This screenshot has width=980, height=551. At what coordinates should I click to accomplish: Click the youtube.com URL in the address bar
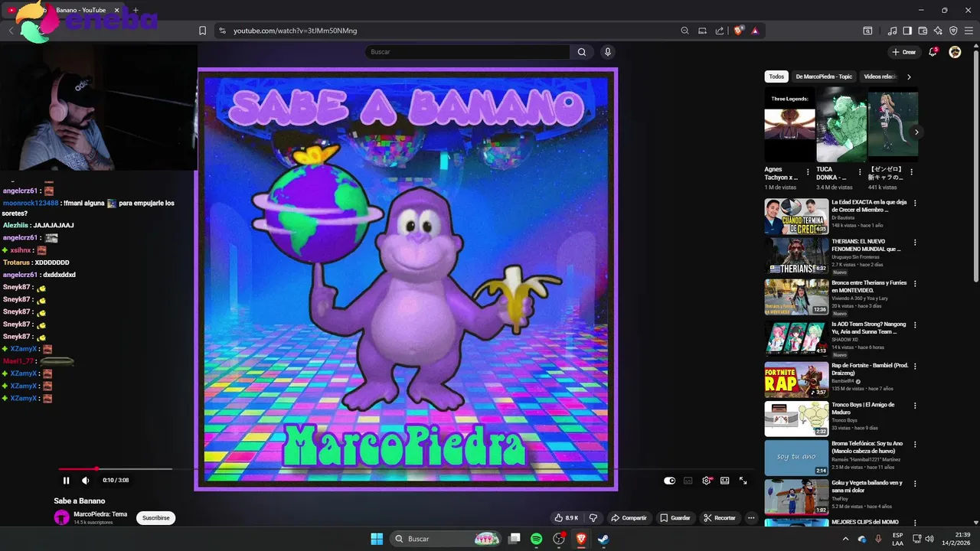(x=295, y=31)
